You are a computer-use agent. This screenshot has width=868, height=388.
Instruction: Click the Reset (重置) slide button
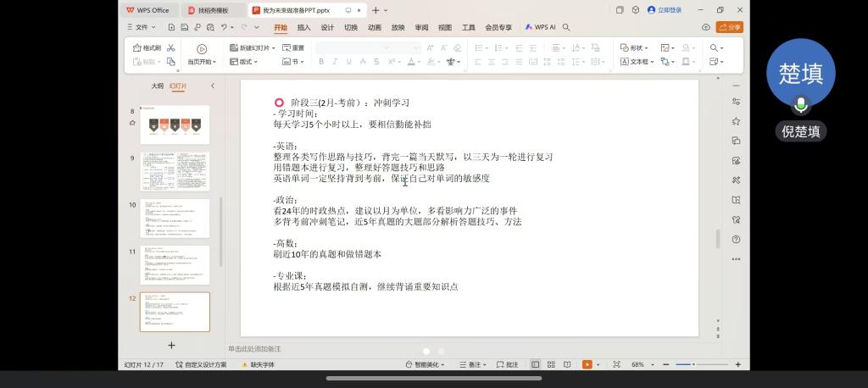tap(292, 48)
